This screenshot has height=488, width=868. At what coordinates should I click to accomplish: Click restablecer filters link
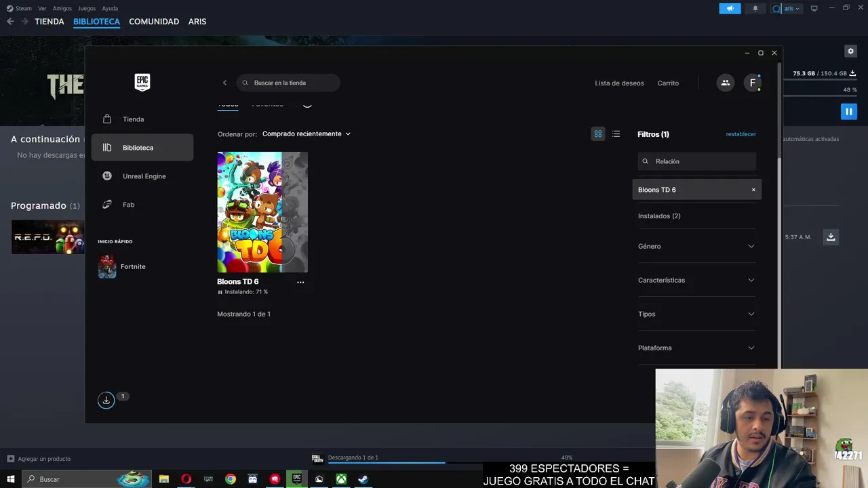741,134
